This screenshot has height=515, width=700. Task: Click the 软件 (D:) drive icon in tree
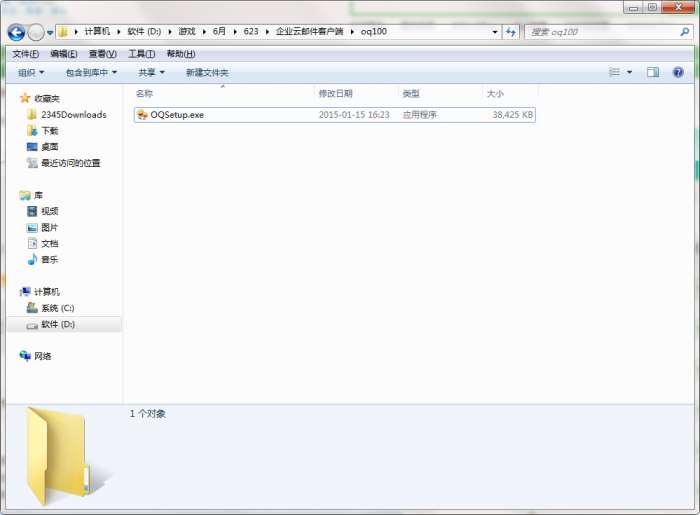click(32, 325)
